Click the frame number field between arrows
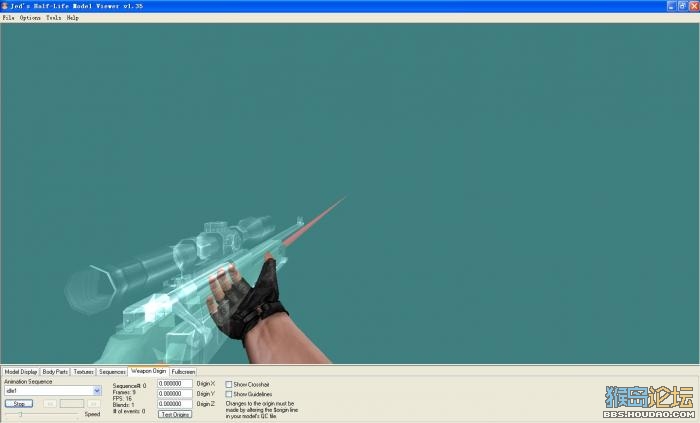The height and width of the screenshot is (423, 700). point(72,404)
